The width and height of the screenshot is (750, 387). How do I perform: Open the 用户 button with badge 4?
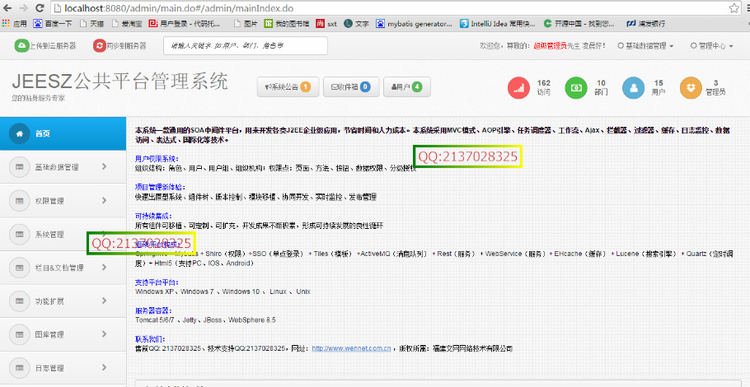tap(407, 87)
